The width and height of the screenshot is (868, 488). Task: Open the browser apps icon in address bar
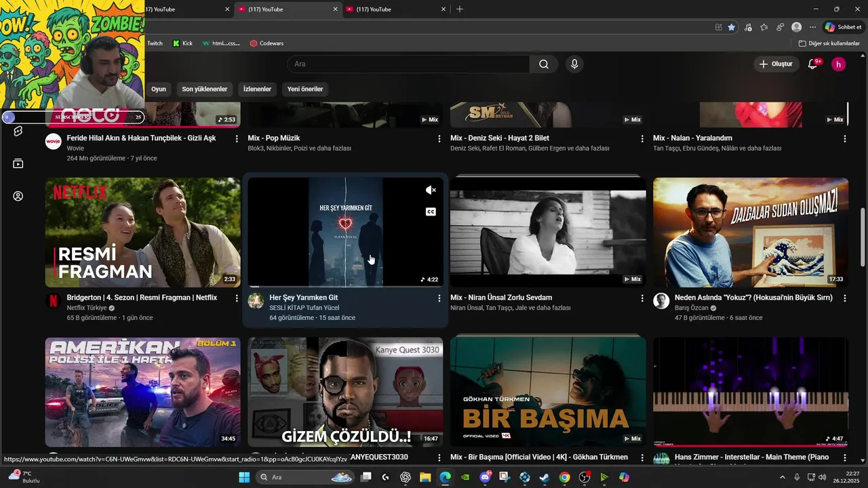click(719, 27)
